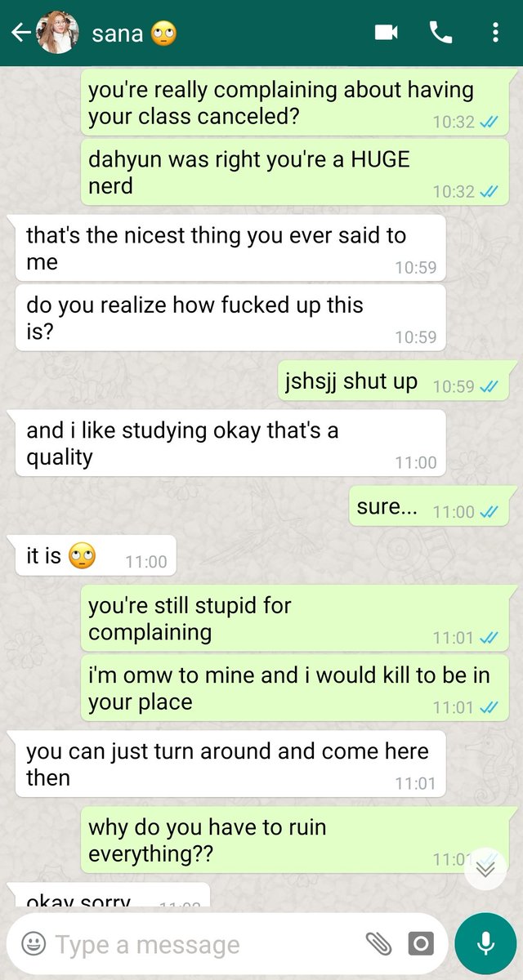The image size is (523, 980).
Task: Open sana's profile picture
Action: (x=57, y=33)
